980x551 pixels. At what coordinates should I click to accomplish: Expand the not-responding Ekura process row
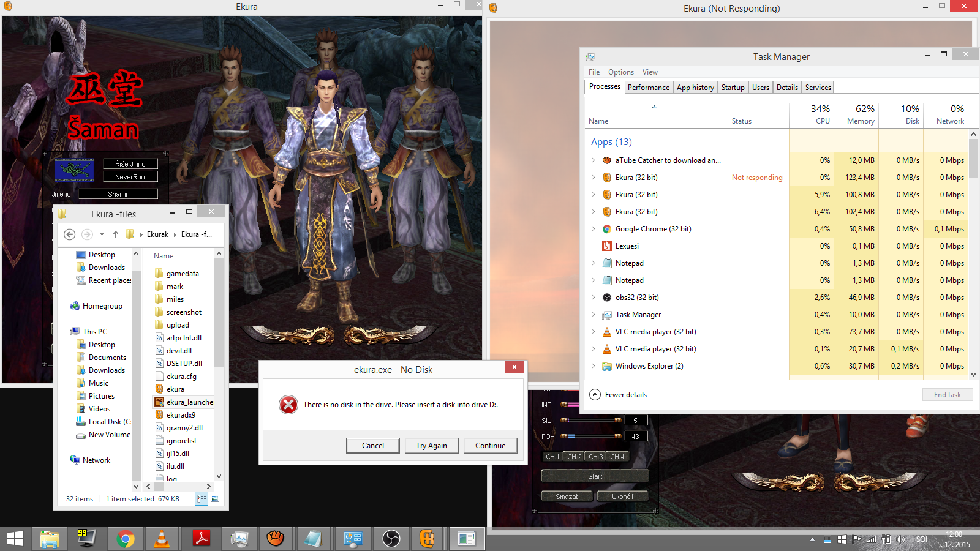593,178
